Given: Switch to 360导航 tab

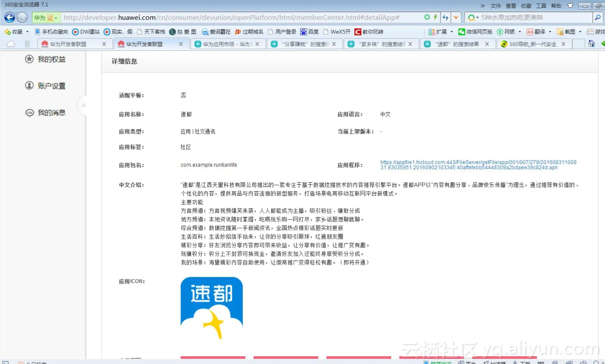Looking at the screenshot, I should (534, 44).
